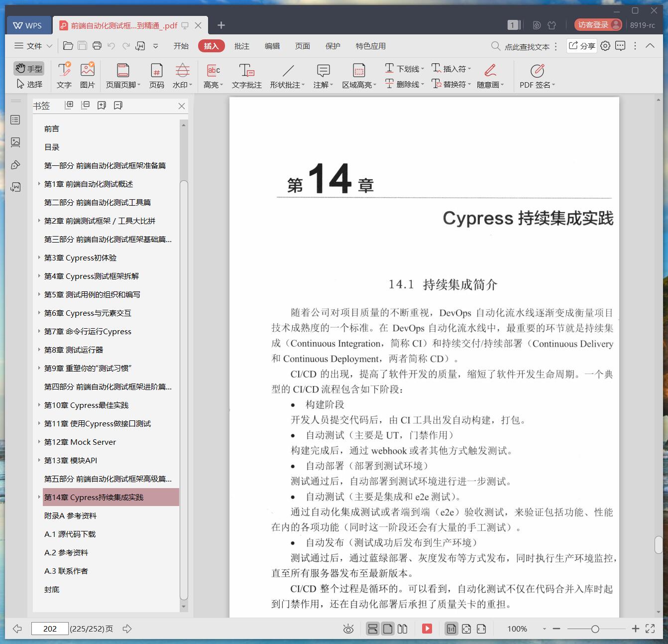Expand all bookmarks icon in 书签 panel
668x644 pixels.
tap(69, 105)
